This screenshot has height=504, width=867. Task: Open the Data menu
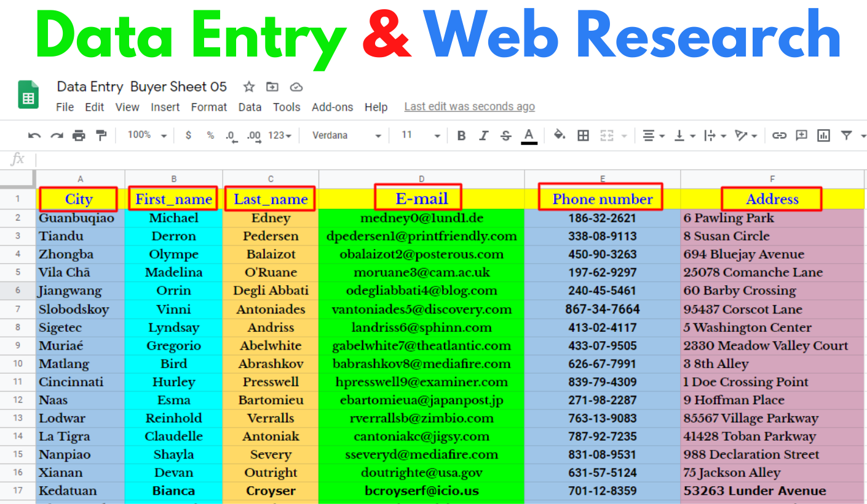click(x=250, y=106)
